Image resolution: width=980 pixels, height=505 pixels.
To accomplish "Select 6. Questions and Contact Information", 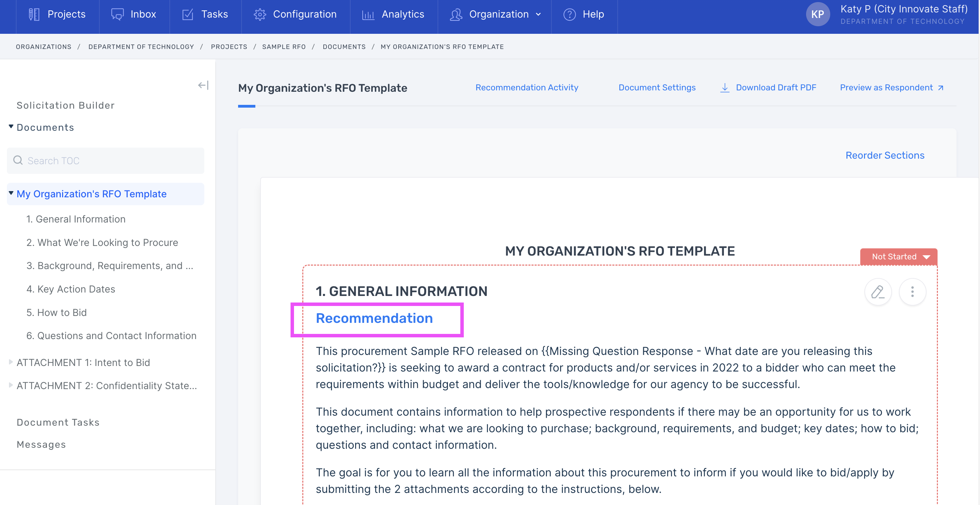I will (x=111, y=336).
